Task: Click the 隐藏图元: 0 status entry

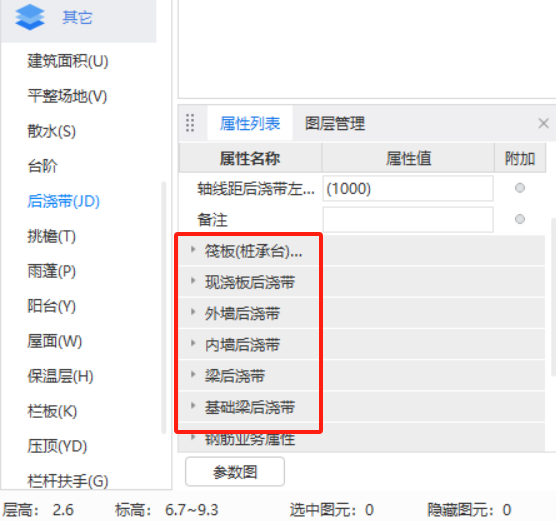Action: [469, 510]
